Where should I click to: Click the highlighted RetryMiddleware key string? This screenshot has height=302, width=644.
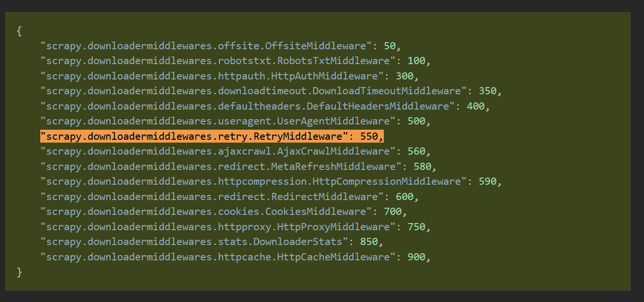point(194,136)
